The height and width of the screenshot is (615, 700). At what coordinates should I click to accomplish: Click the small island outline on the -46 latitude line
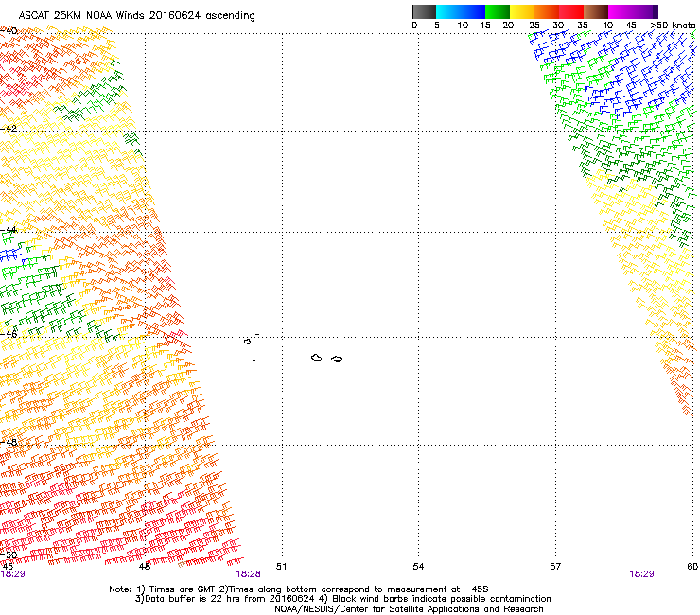(247, 342)
